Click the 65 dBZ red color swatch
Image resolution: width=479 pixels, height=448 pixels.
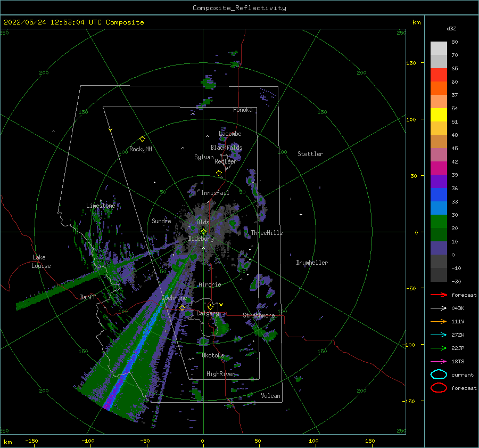[x=439, y=75]
